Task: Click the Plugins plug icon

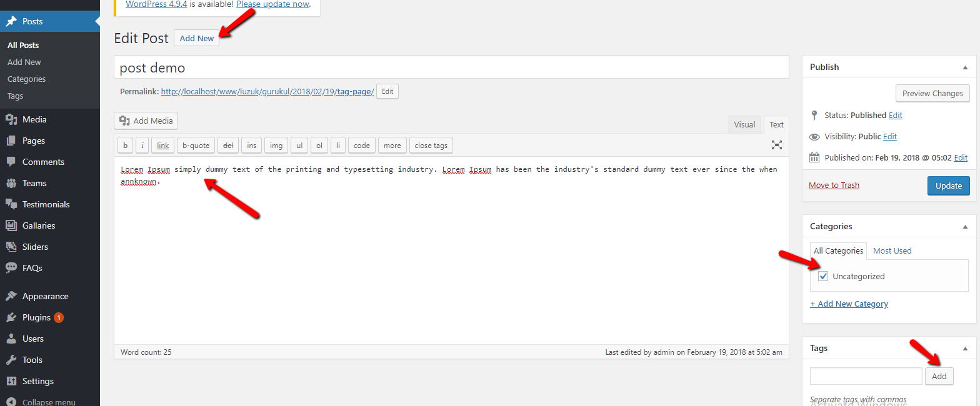Action: click(11, 317)
